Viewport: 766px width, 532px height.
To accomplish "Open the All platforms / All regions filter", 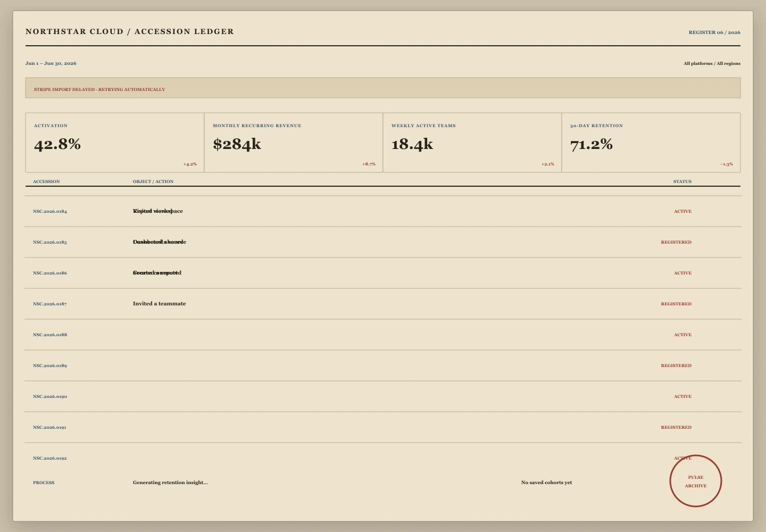I will (x=712, y=63).
